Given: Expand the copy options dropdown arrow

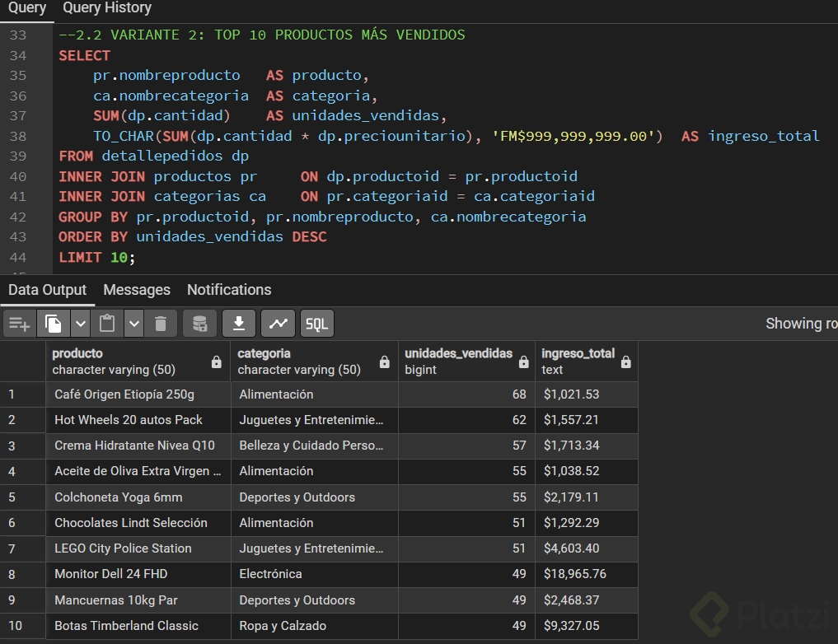Looking at the screenshot, I should coord(81,324).
